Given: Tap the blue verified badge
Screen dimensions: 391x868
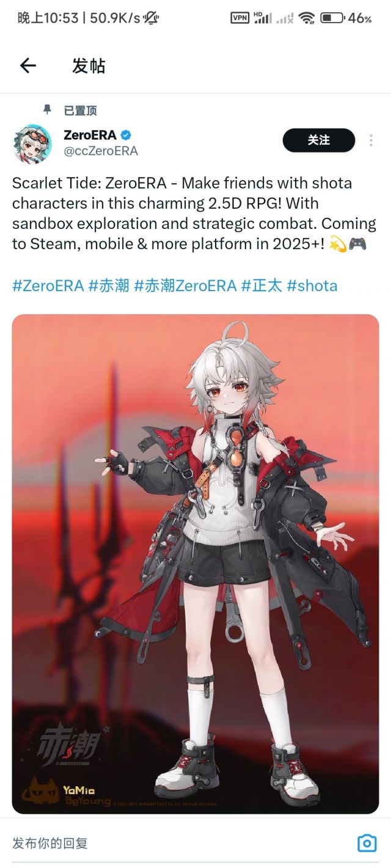Looking at the screenshot, I should 126,135.
